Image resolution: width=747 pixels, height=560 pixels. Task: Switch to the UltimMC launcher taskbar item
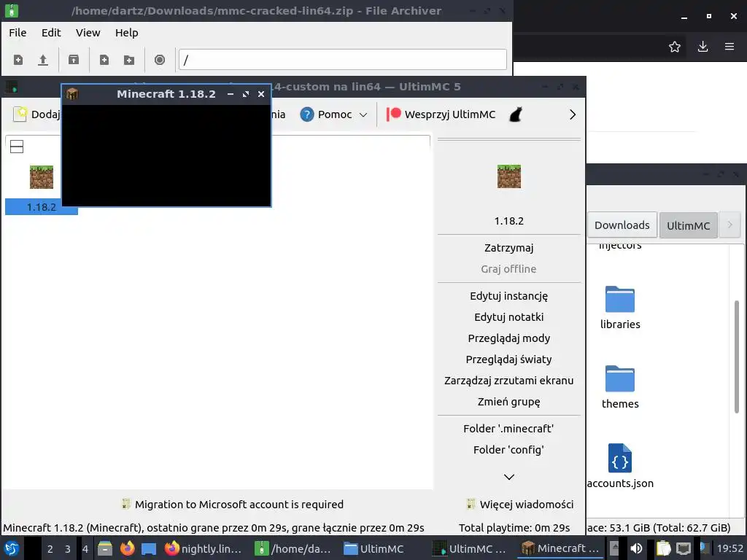pyautogui.click(x=471, y=548)
